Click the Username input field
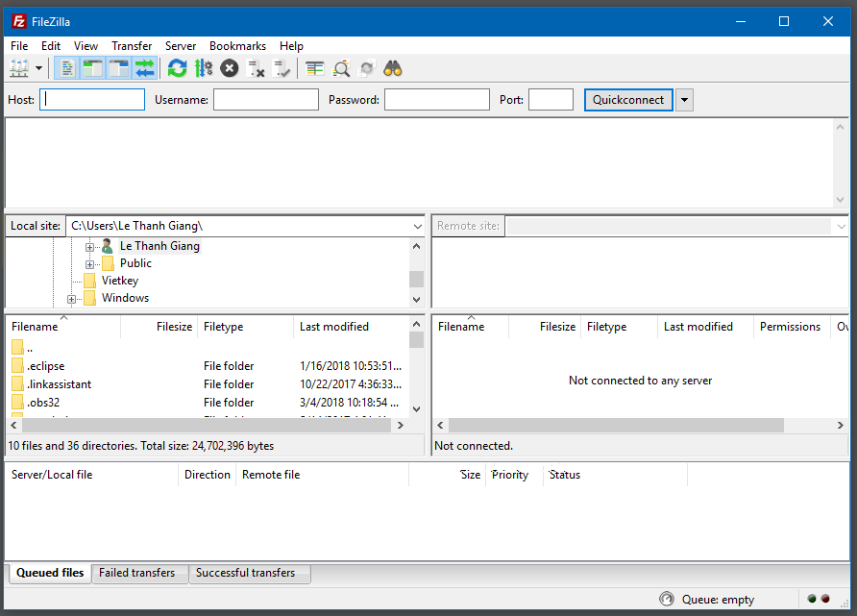Viewport: 857px width, 616px height. [x=265, y=100]
